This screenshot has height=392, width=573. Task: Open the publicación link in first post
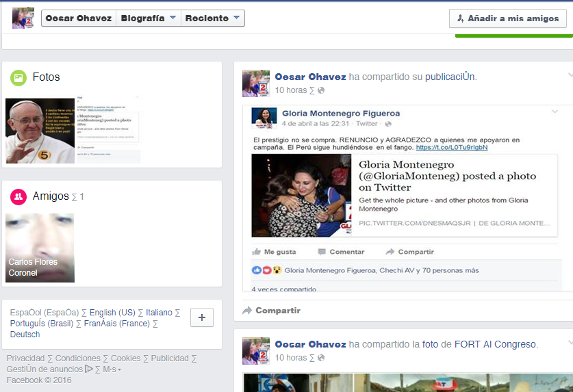tap(450, 77)
